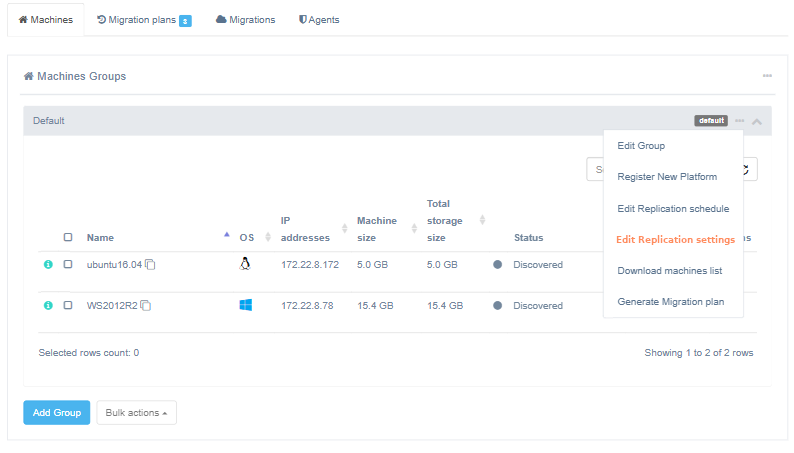
Task: Click info icon beside ubuntu16.04
Action: click(47, 265)
